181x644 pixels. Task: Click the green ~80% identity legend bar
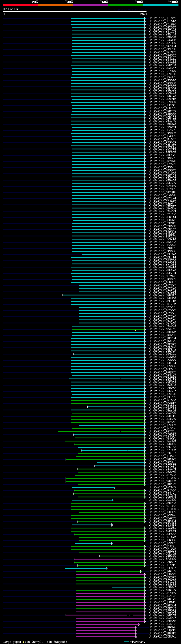coord(126,5)
